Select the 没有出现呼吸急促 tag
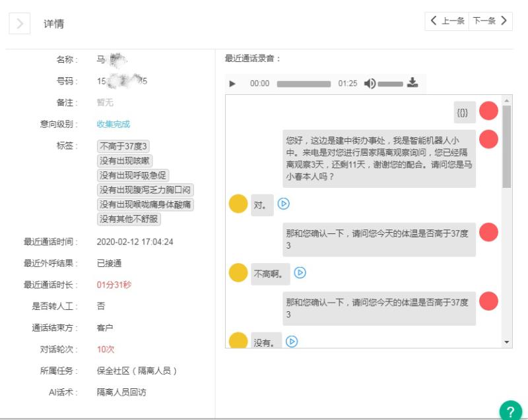The height and width of the screenshot is (420, 528). (133, 175)
